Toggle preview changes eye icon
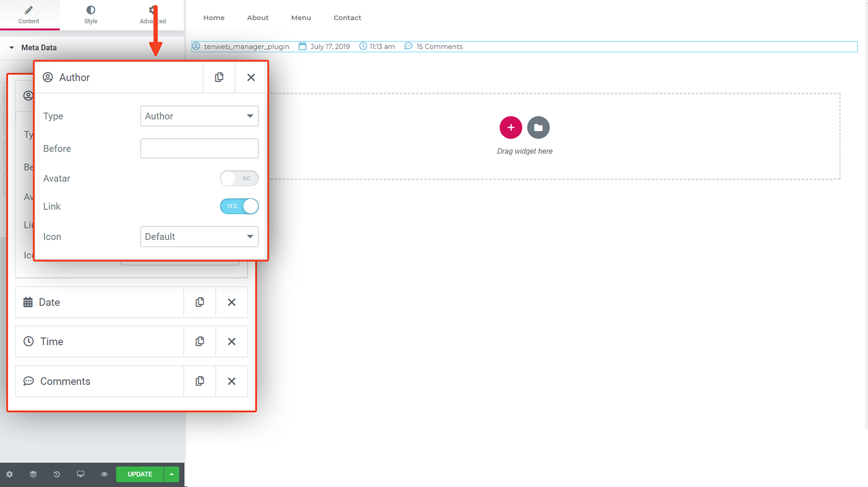The height and width of the screenshot is (487, 868). click(x=104, y=474)
